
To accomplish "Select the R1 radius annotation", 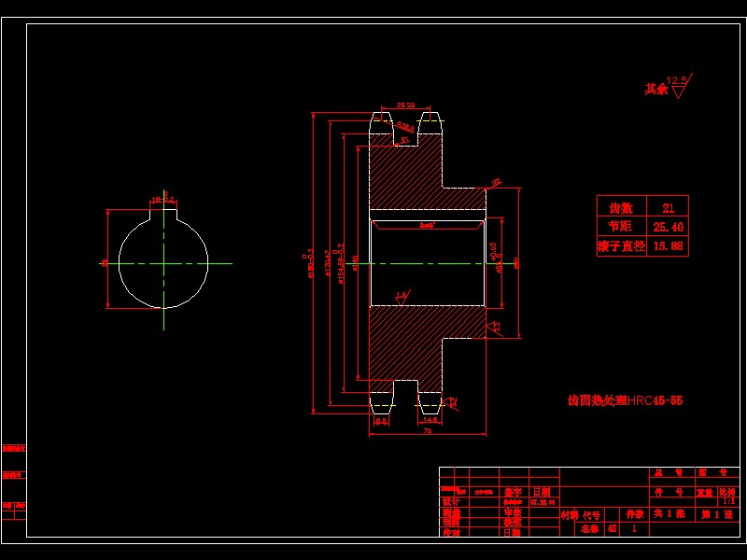I will click(405, 139).
